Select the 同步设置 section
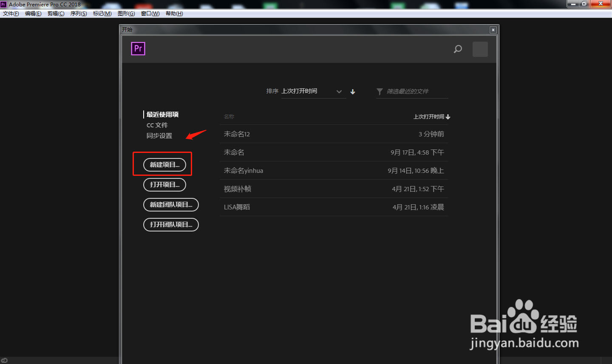 159,136
